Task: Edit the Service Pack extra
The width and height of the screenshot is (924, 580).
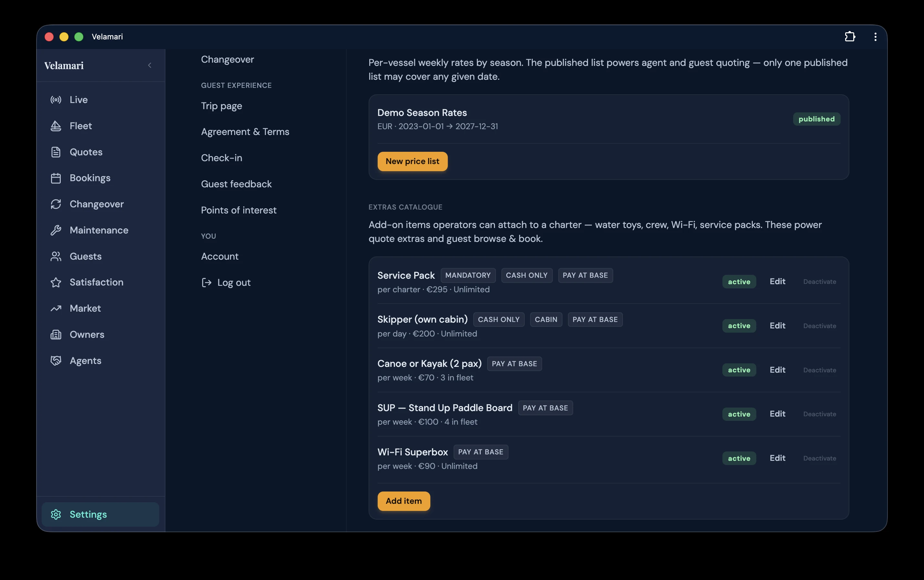Action: (777, 282)
